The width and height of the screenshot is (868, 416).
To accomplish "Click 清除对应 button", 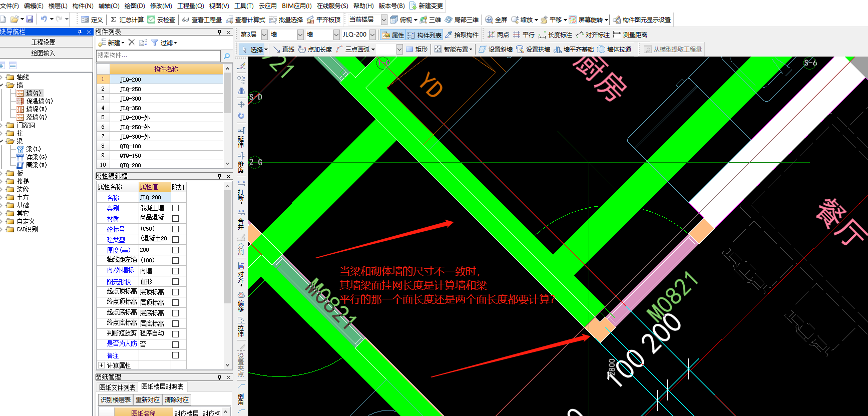I will 176,399.
